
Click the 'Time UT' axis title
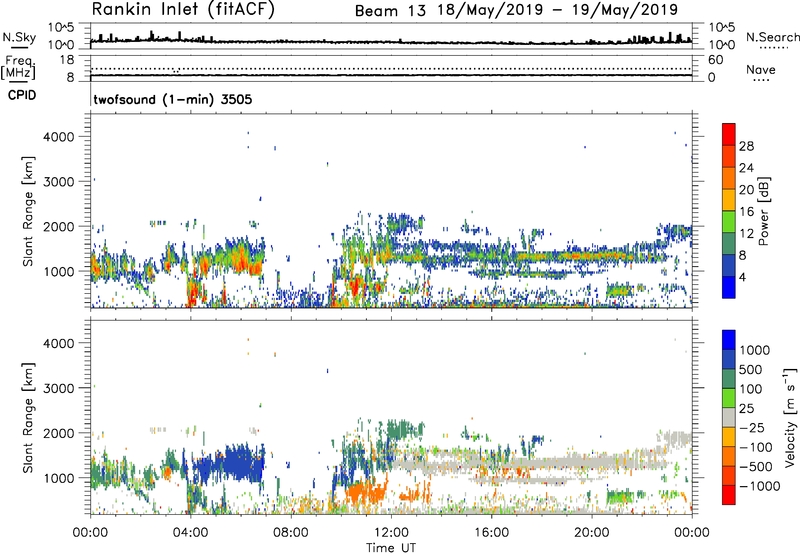coord(391,548)
